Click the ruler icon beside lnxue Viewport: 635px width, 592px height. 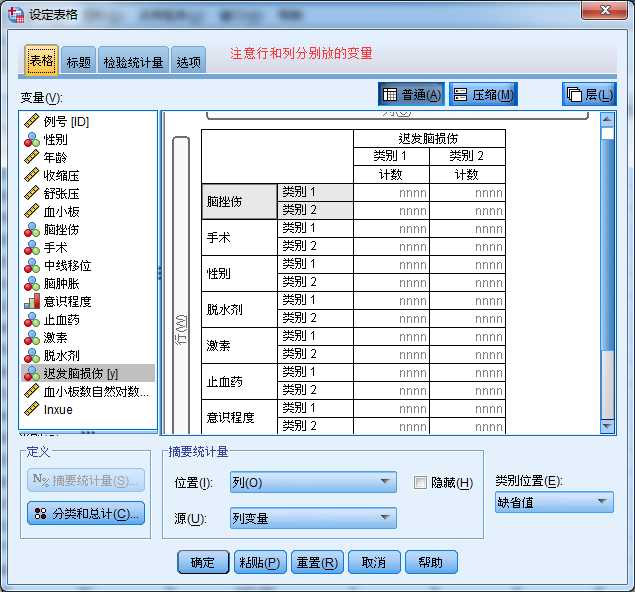(32, 409)
